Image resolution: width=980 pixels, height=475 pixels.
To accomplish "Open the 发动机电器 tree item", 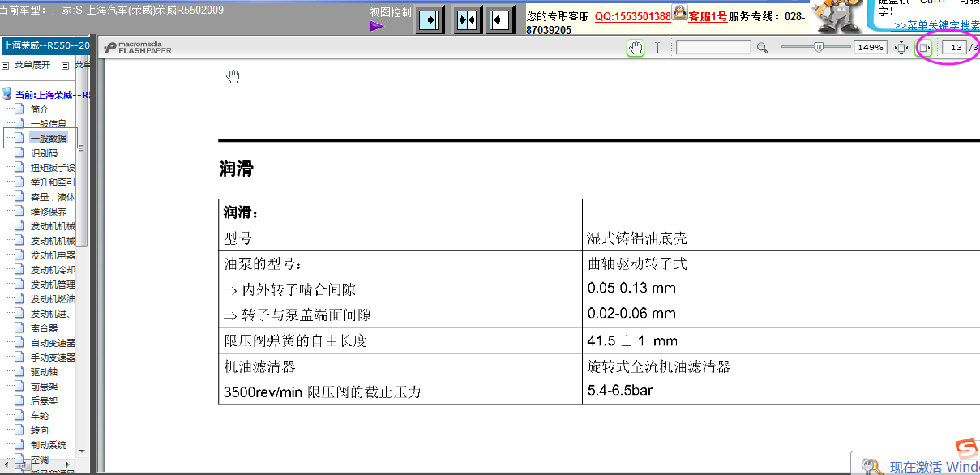I will click(53, 255).
